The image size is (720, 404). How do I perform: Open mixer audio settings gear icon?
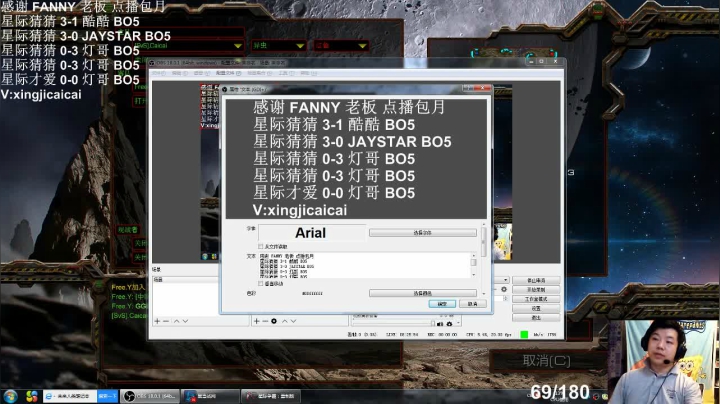(x=450, y=324)
